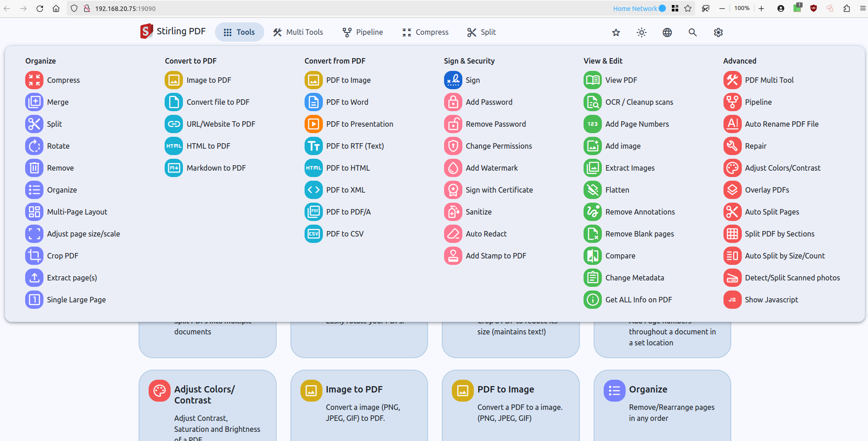
Task: Click the PDF to XML code icon
Action: coord(314,190)
